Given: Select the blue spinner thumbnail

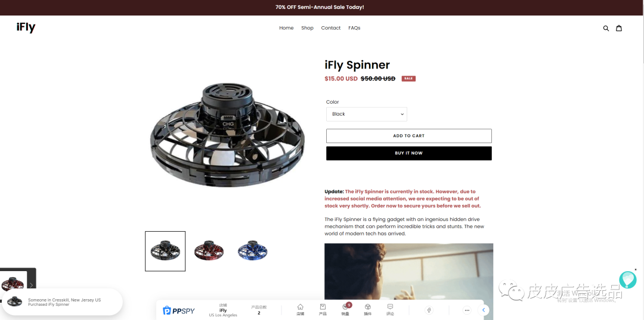Looking at the screenshot, I should pyautogui.click(x=253, y=251).
